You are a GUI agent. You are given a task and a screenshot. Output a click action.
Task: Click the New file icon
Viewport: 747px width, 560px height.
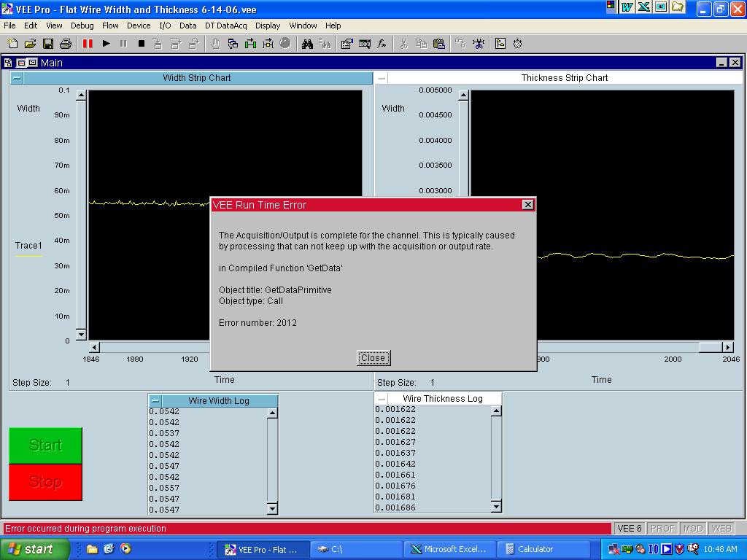pyautogui.click(x=12, y=44)
